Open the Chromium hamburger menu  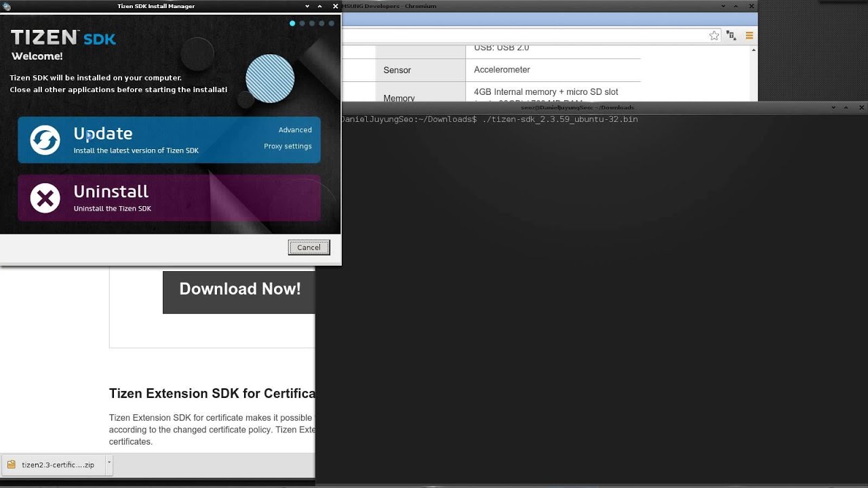(749, 36)
